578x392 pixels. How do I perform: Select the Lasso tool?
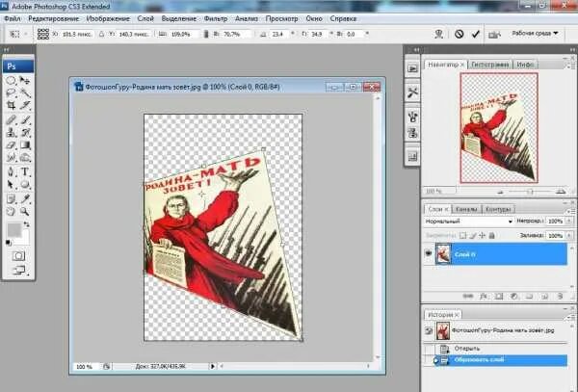coord(11,92)
